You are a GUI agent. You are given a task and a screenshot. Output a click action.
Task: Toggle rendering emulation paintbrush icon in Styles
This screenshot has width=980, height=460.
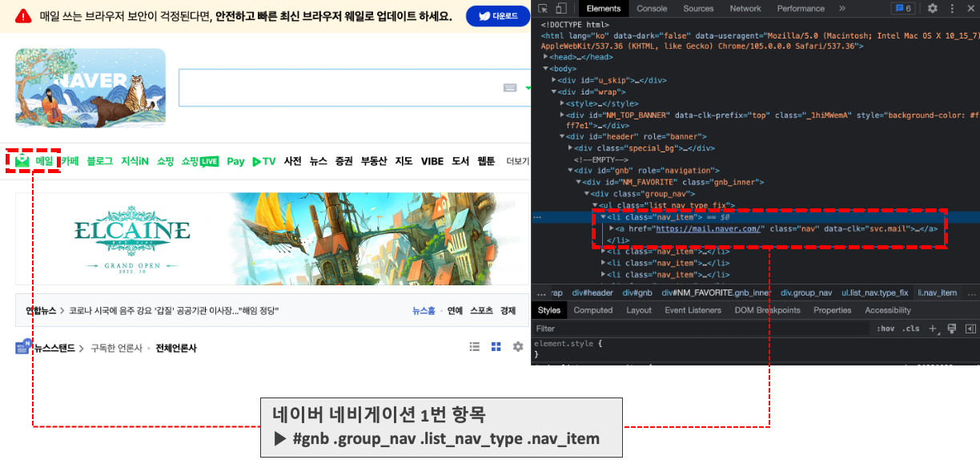coord(952,329)
